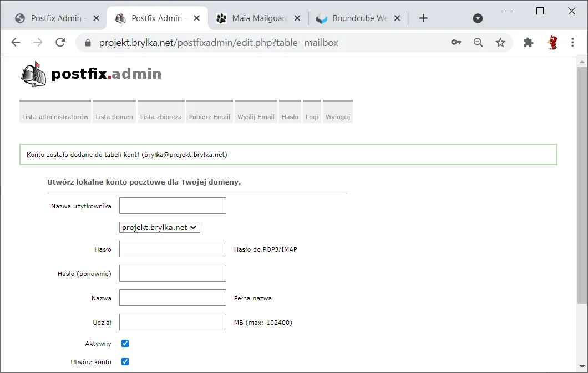The width and height of the screenshot is (588, 373).
Task: Click the tab search dropdown circle icon
Action: (x=478, y=18)
